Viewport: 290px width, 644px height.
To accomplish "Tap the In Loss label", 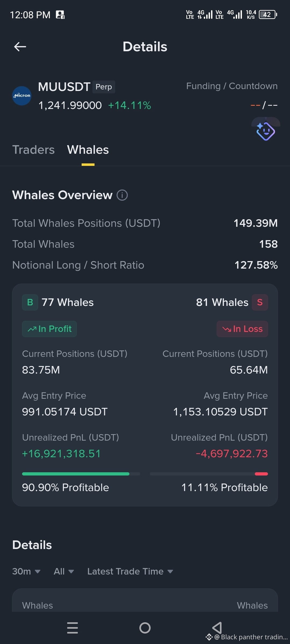I will tap(242, 329).
